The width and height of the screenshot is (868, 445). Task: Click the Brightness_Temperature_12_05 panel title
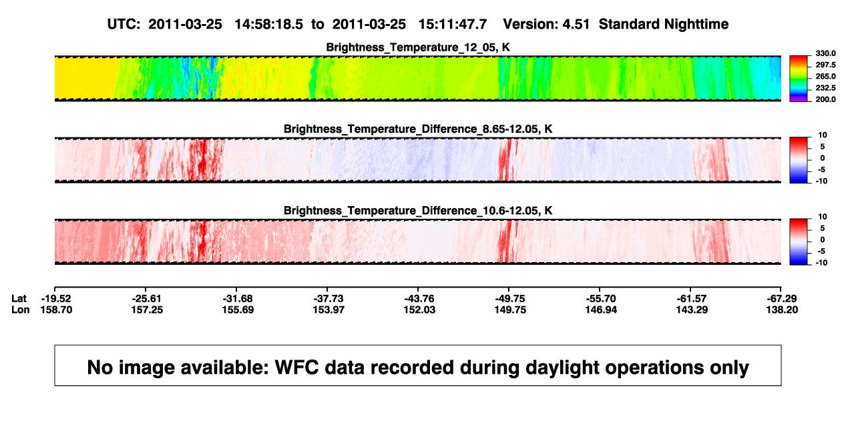[418, 47]
